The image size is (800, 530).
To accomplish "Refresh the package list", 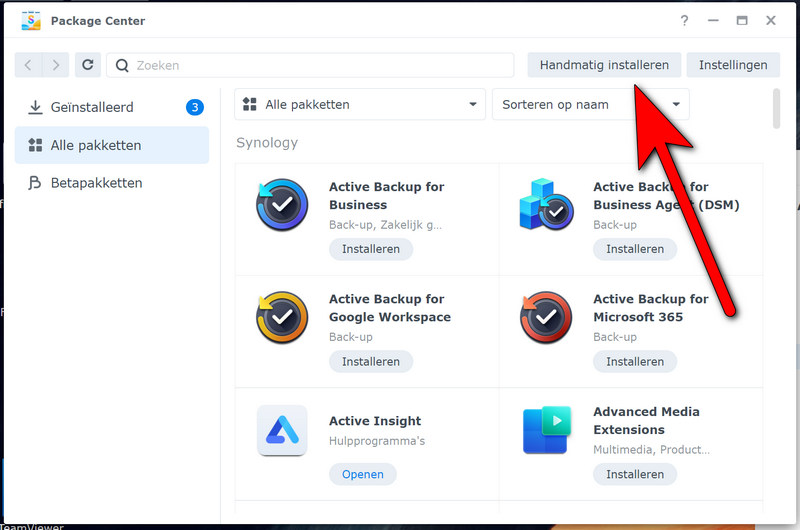I will [88, 65].
